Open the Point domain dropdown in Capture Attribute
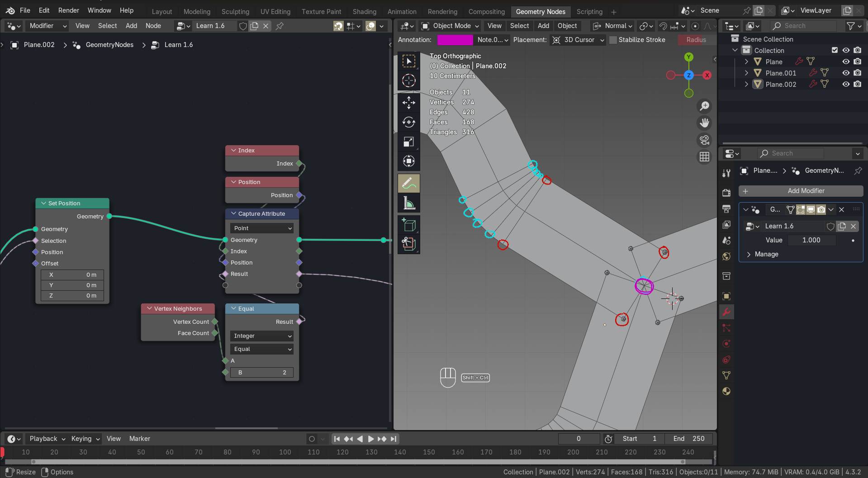 [x=262, y=228]
